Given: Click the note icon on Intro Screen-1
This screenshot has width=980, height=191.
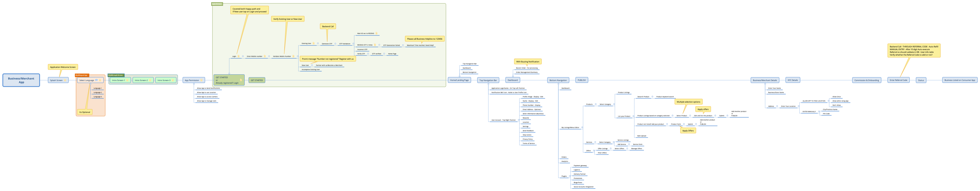Looking at the screenshot, I should [x=127, y=80].
